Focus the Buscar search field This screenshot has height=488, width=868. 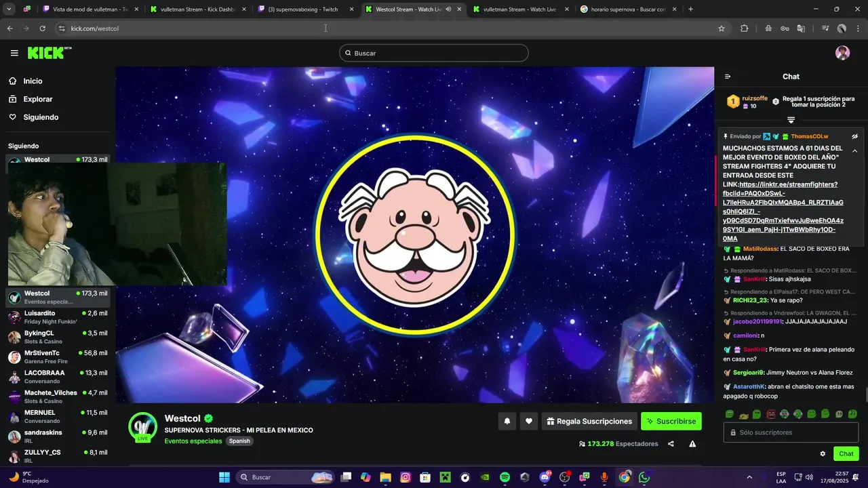click(434, 53)
